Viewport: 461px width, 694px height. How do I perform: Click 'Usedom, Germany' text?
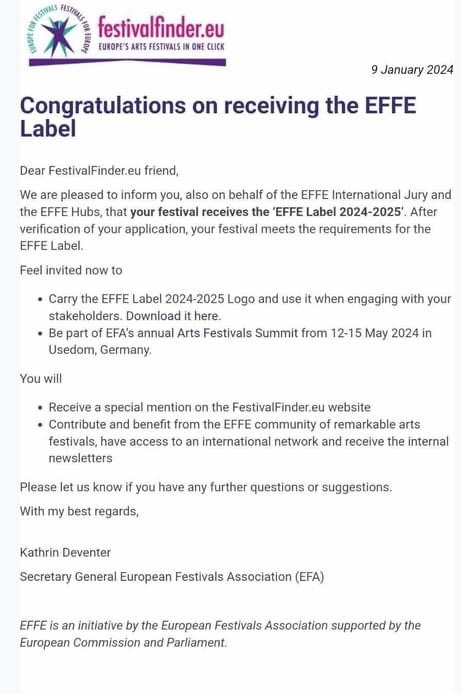[100, 350]
